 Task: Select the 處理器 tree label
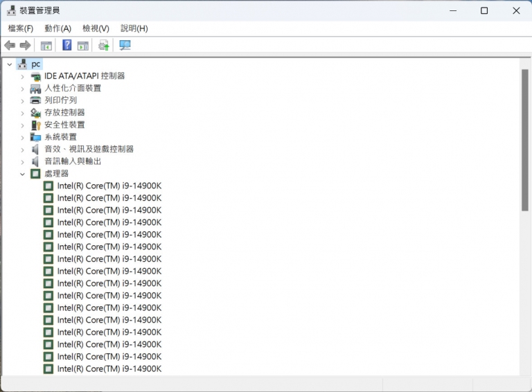[56, 174]
